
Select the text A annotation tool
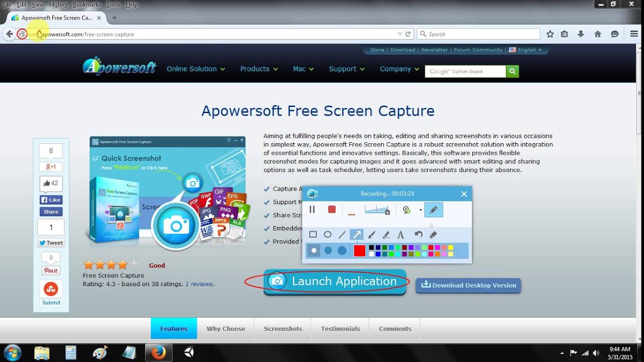400,235
